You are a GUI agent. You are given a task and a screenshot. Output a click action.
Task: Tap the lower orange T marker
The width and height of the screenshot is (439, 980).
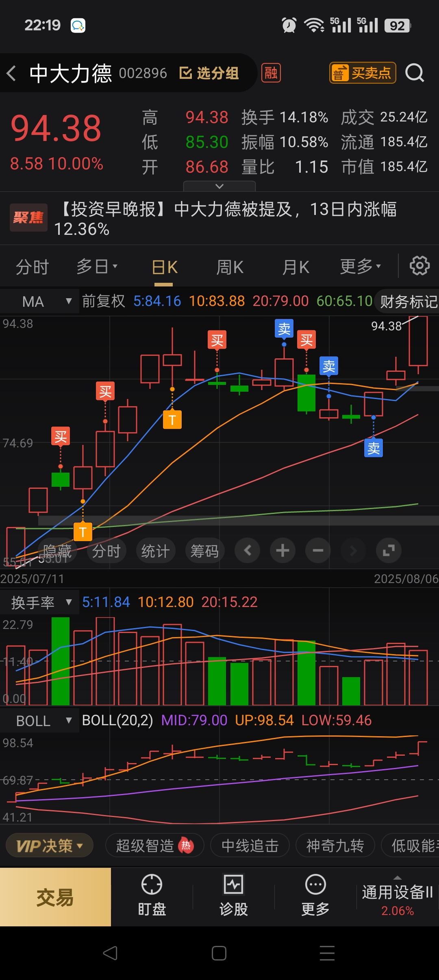click(x=83, y=531)
